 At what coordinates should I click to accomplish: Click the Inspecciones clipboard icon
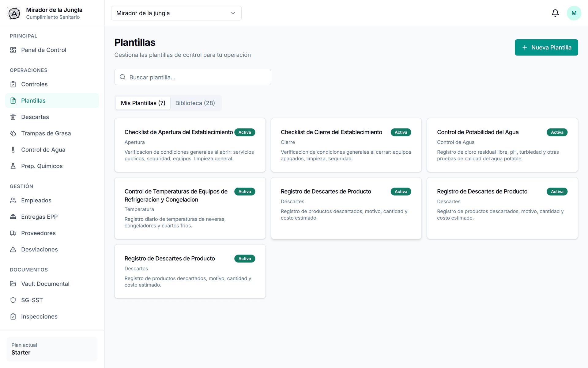pos(13,316)
